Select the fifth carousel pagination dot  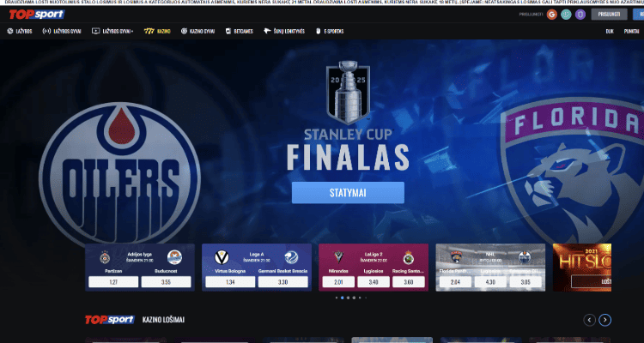[360, 298]
